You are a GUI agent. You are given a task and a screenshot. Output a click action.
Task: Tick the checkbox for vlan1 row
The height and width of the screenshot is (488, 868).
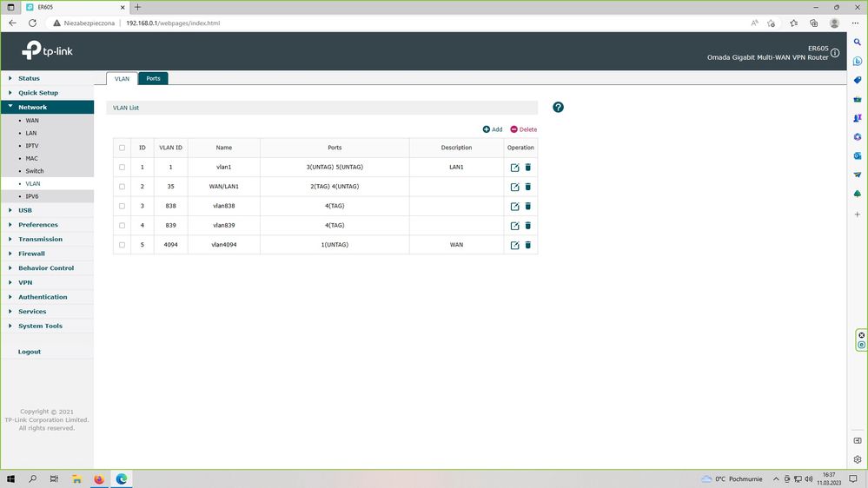tap(122, 168)
